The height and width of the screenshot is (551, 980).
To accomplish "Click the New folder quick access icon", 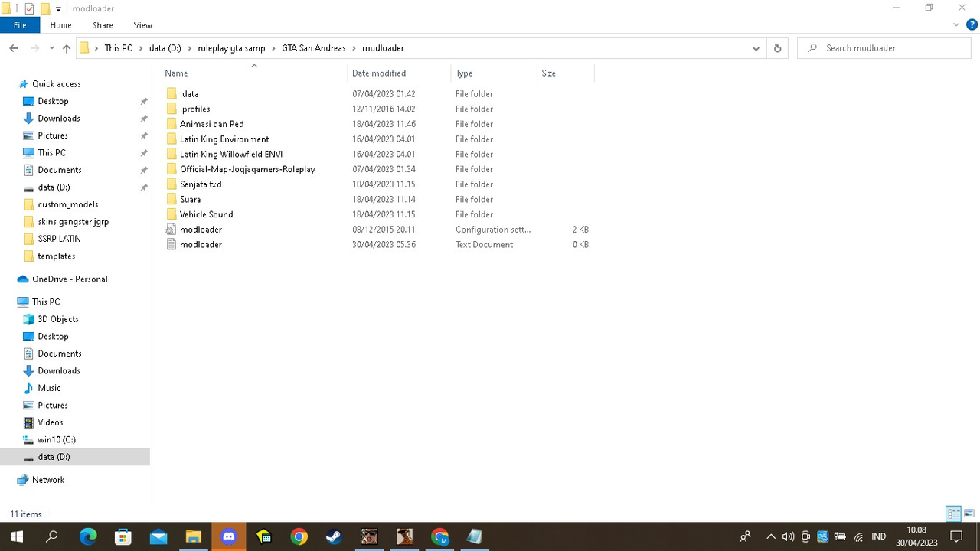I will [45, 8].
